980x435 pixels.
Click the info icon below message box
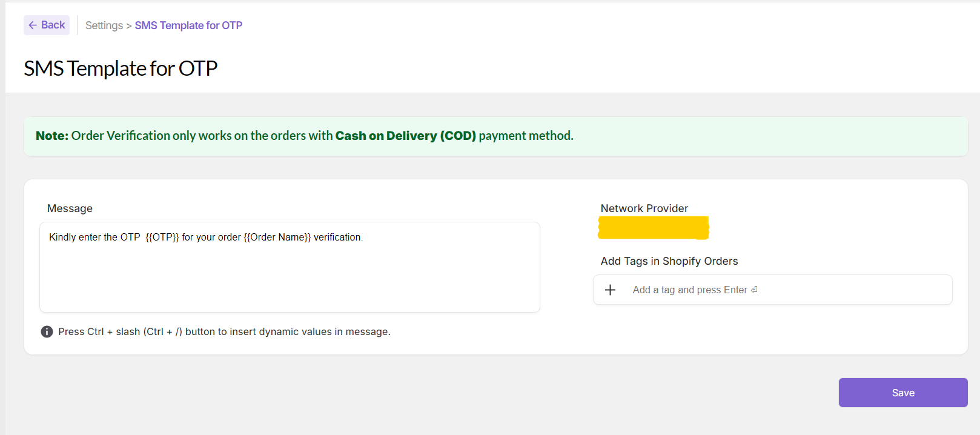click(47, 332)
